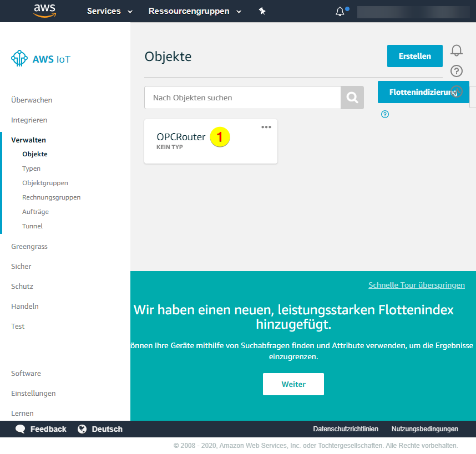The image size is (476, 454).
Task: Click the pin shortcut icon in header
Action: click(262, 11)
